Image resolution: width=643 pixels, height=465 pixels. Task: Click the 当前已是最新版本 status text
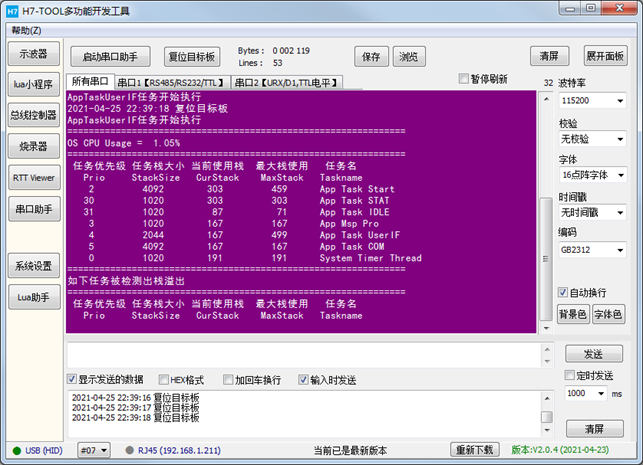click(350, 451)
